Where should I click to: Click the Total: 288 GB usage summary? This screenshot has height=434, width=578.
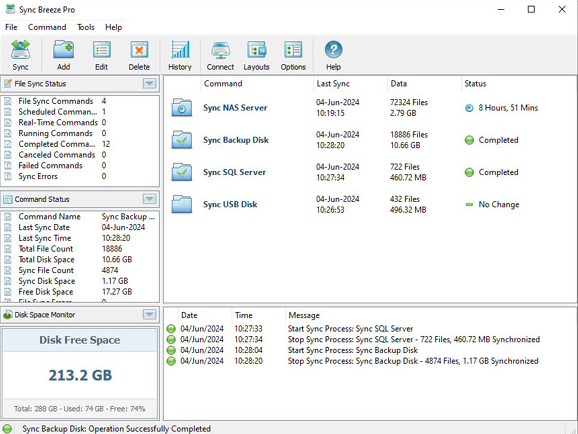coord(80,409)
